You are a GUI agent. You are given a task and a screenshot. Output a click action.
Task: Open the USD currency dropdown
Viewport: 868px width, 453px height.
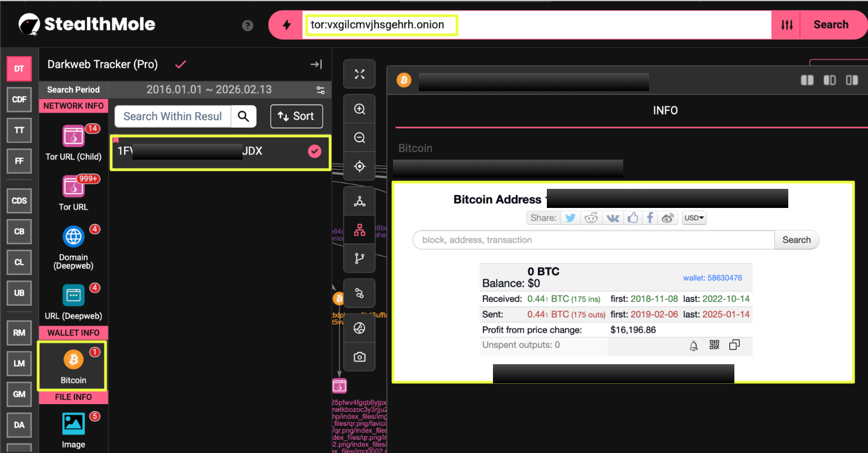coord(694,218)
